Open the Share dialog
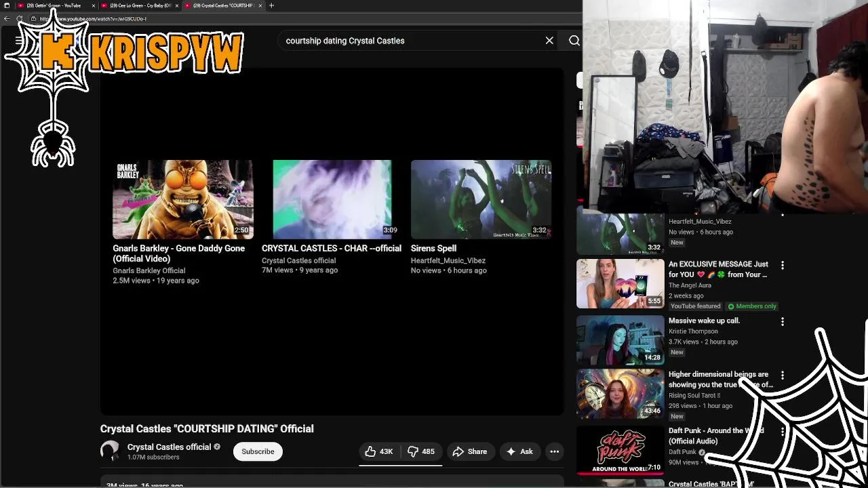 pyautogui.click(x=470, y=451)
